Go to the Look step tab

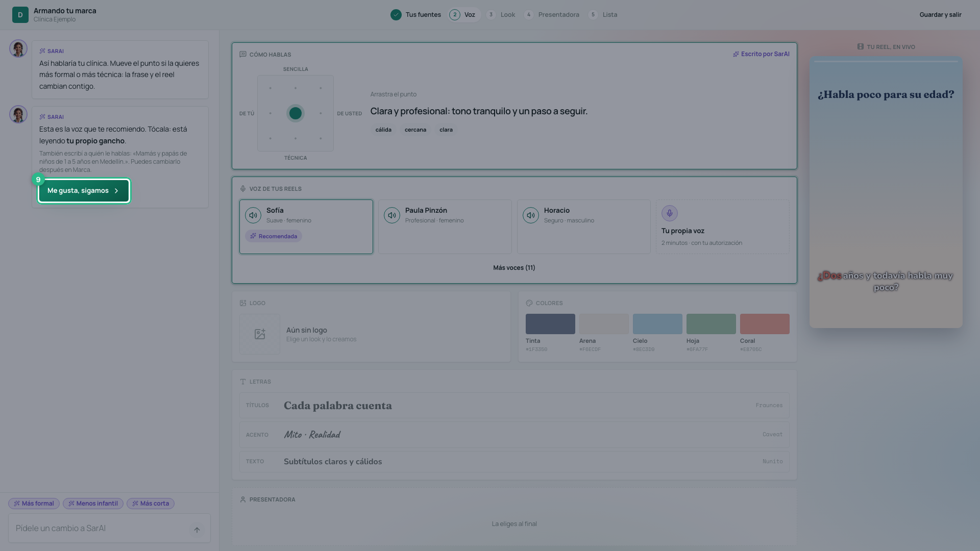(501, 15)
